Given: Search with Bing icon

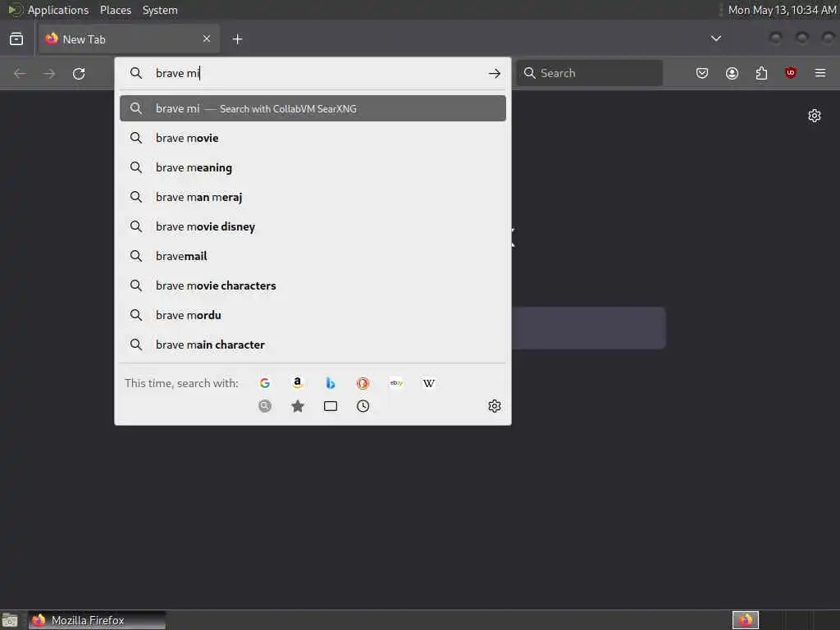Looking at the screenshot, I should coord(331,383).
